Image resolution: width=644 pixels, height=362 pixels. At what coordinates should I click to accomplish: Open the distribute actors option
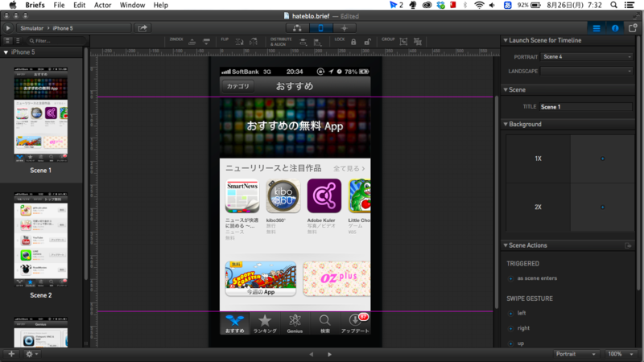pos(303,42)
